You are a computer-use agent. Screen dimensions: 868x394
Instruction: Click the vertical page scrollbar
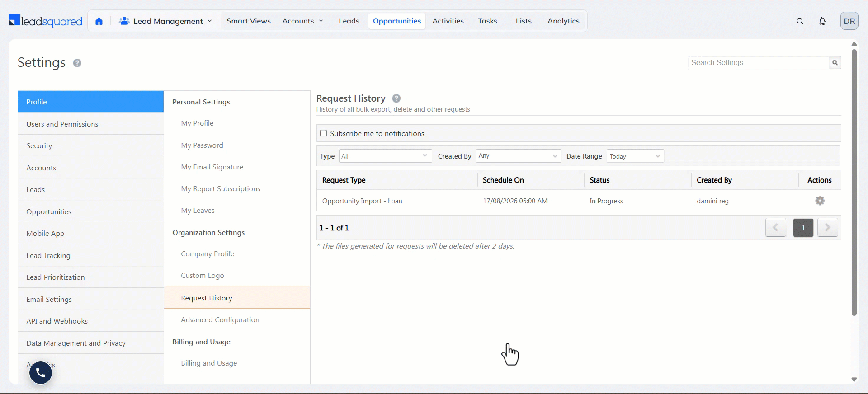tap(854, 183)
